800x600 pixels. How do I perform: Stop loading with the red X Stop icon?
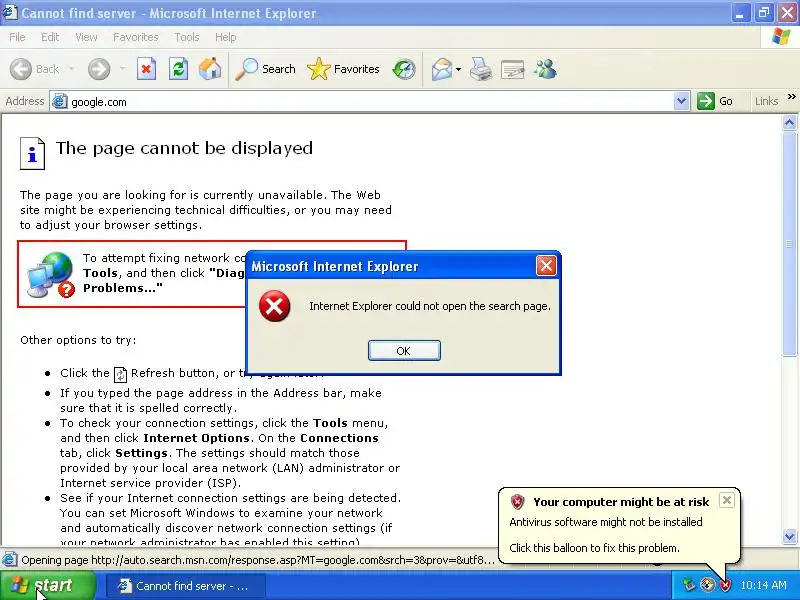[x=146, y=69]
